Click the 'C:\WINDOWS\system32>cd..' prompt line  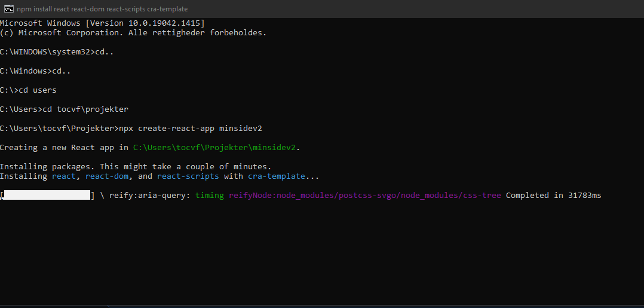click(57, 52)
